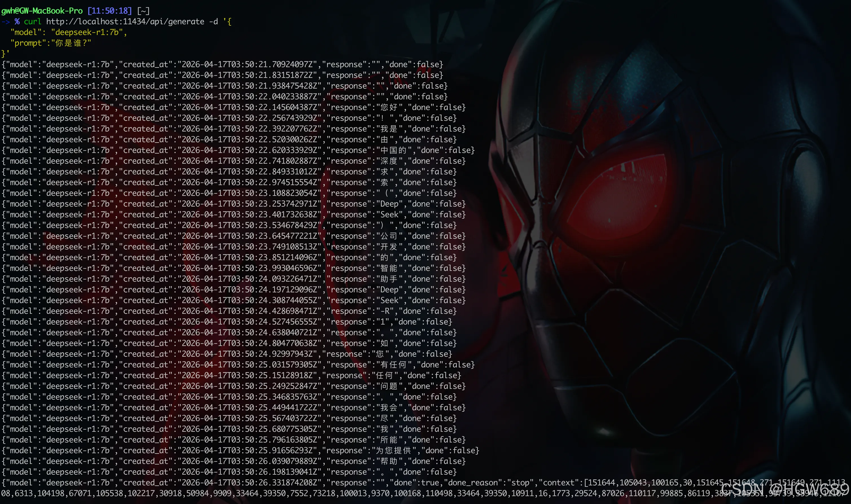851x504 pixels.
Task: Click timestamp 2026-04-17T03:50:23.851214096Z
Action: (249, 258)
